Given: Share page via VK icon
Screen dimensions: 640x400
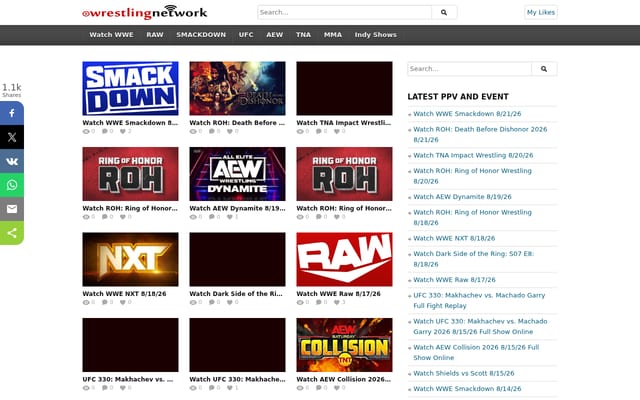Looking at the screenshot, I should click(x=12, y=161).
